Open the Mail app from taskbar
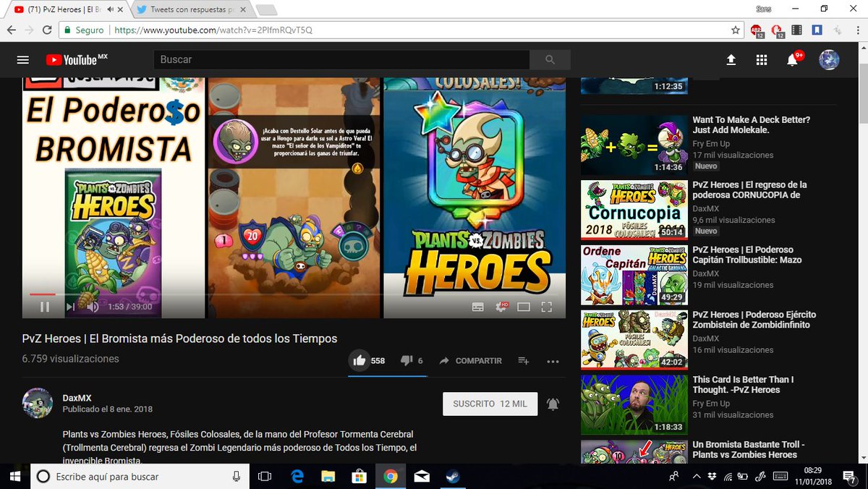The height and width of the screenshot is (489, 868). tap(422, 476)
